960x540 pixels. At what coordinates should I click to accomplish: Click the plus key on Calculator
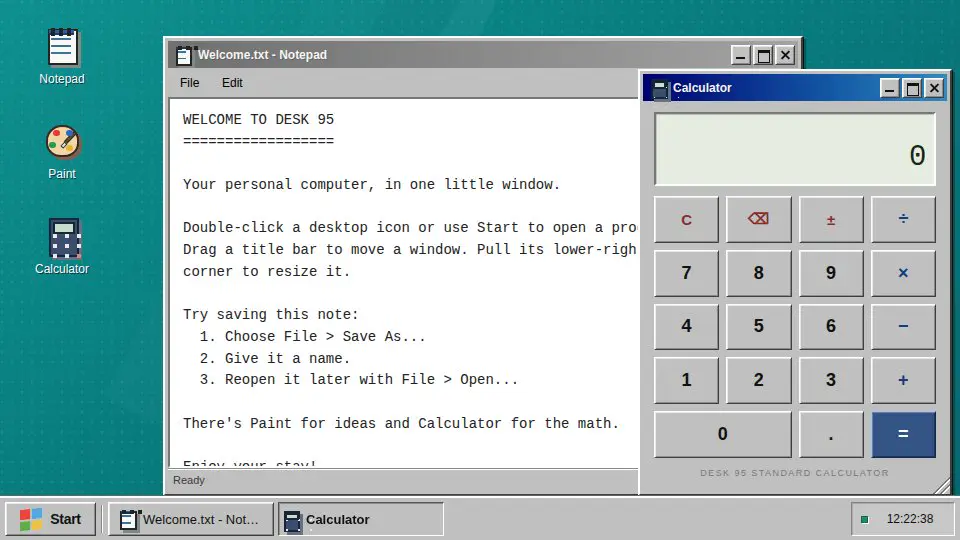pyautogui.click(x=903, y=380)
